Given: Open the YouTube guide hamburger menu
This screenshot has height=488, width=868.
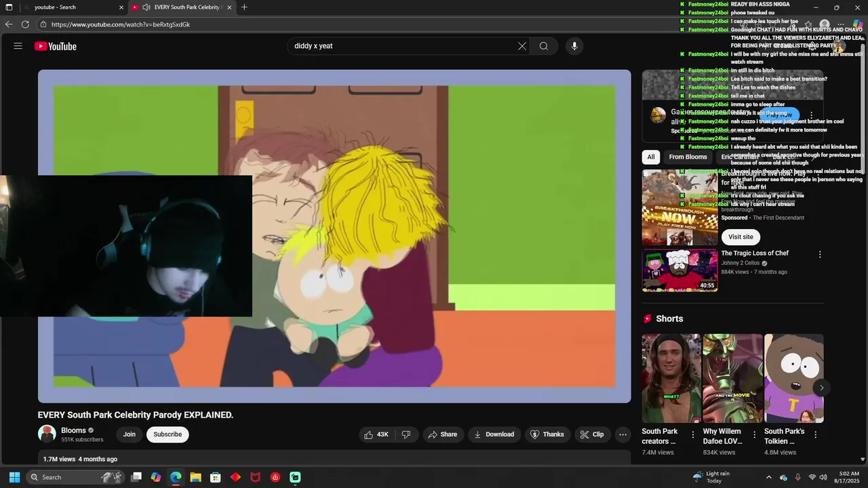Looking at the screenshot, I should pyautogui.click(x=18, y=46).
